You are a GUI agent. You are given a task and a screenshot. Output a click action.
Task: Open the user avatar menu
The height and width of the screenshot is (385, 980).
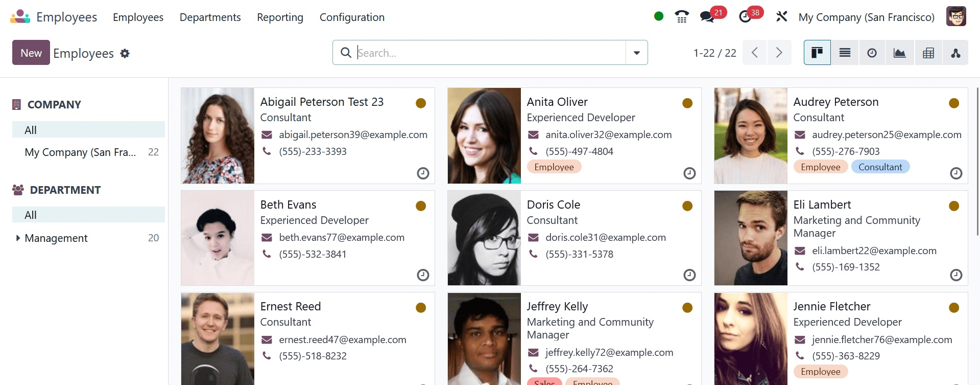point(956,16)
